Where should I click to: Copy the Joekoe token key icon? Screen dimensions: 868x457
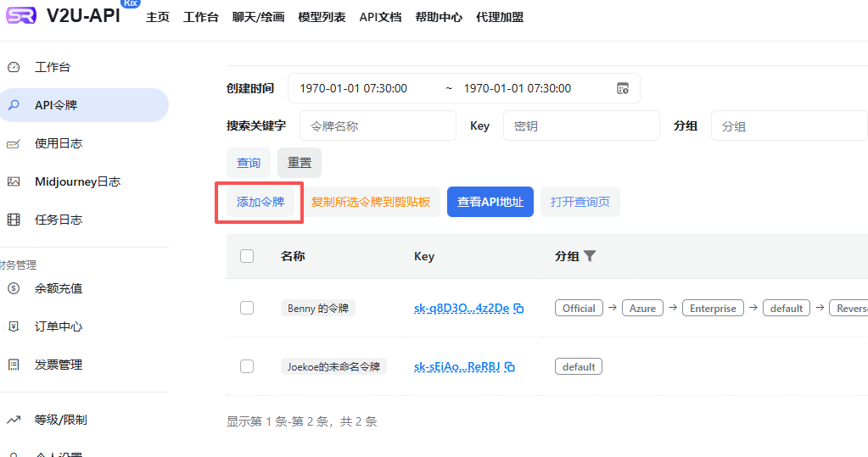point(510,367)
